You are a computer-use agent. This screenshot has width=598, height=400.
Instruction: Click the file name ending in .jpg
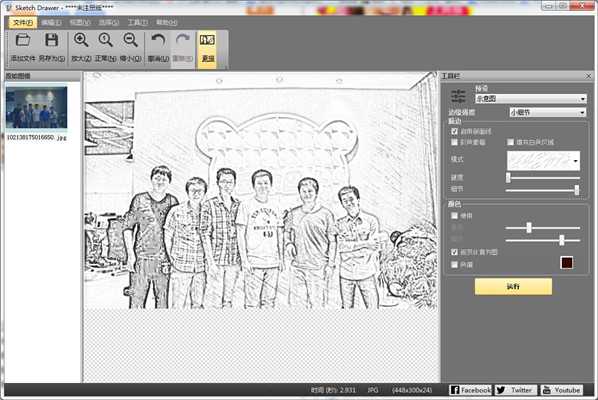tap(37, 137)
